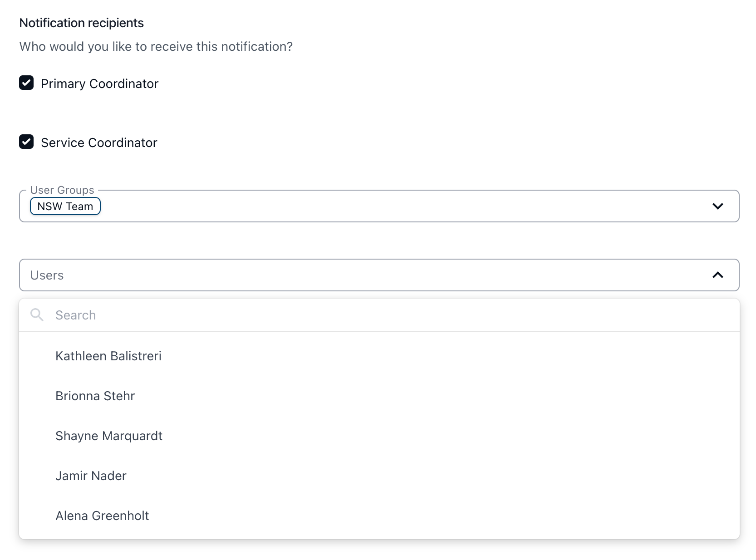Click the magnifying glass search icon
Viewport: 756px width, 560px height.
(x=37, y=315)
